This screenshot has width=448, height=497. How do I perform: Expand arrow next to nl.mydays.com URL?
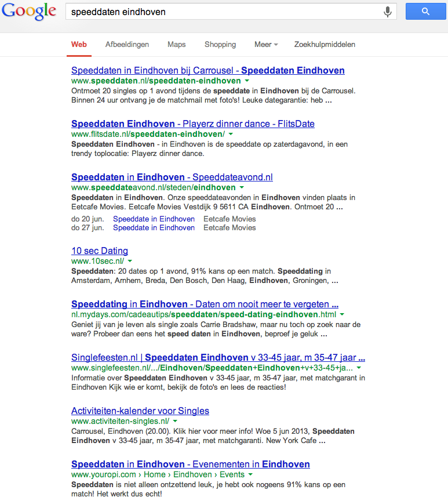(x=342, y=314)
